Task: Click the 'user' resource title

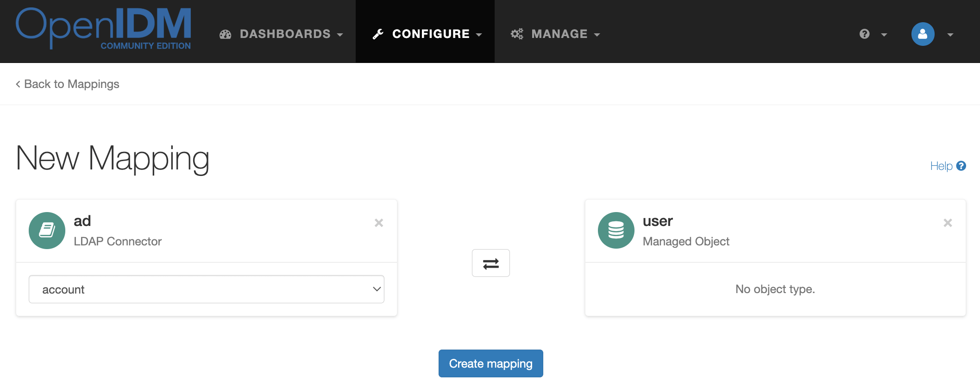Action: click(x=658, y=221)
